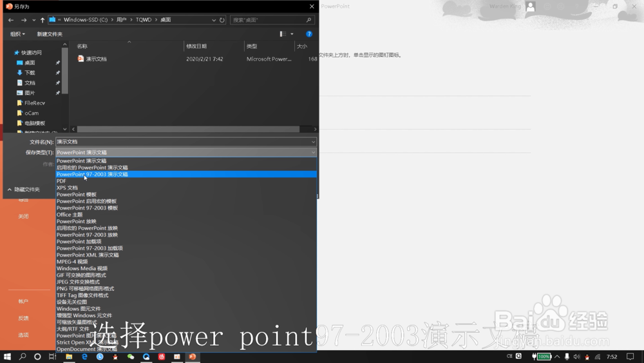The image size is (644, 363).
Task: Open 选项 in PowerPoint backstage menu
Action: (x=23, y=335)
